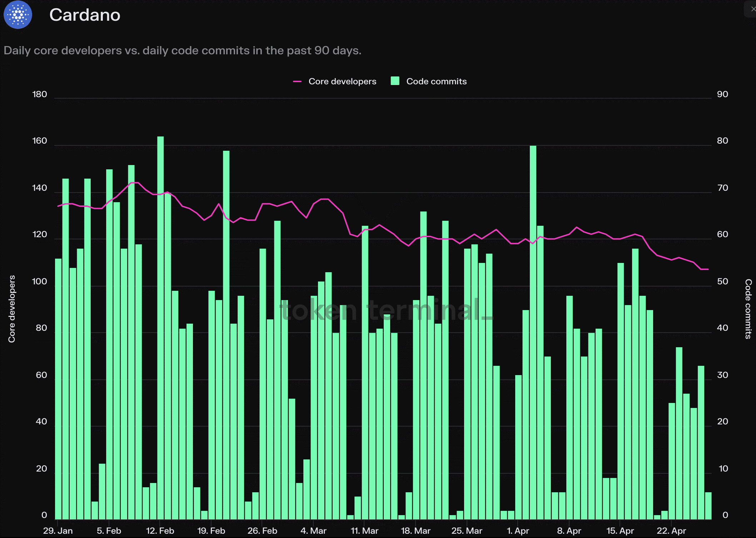This screenshot has width=756, height=538.
Task: Click the left axis value 100
Action: (40, 282)
